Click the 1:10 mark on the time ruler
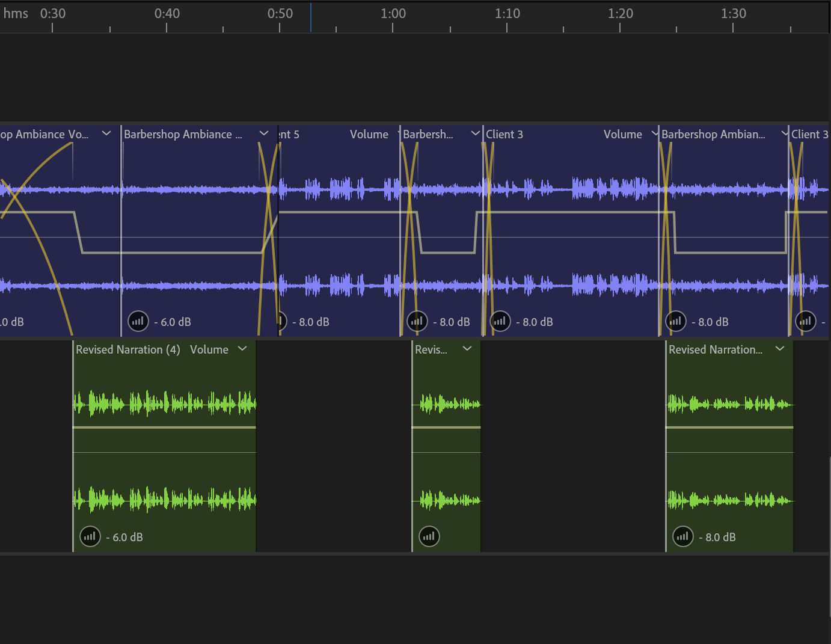 coord(507,13)
